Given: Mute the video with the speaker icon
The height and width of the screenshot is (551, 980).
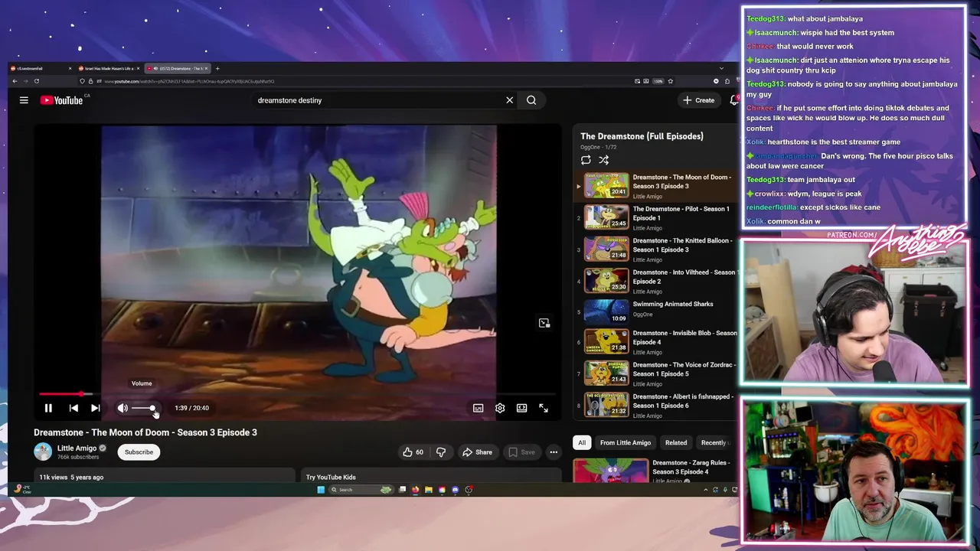Looking at the screenshot, I should pyautogui.click(x=122, y=408).
